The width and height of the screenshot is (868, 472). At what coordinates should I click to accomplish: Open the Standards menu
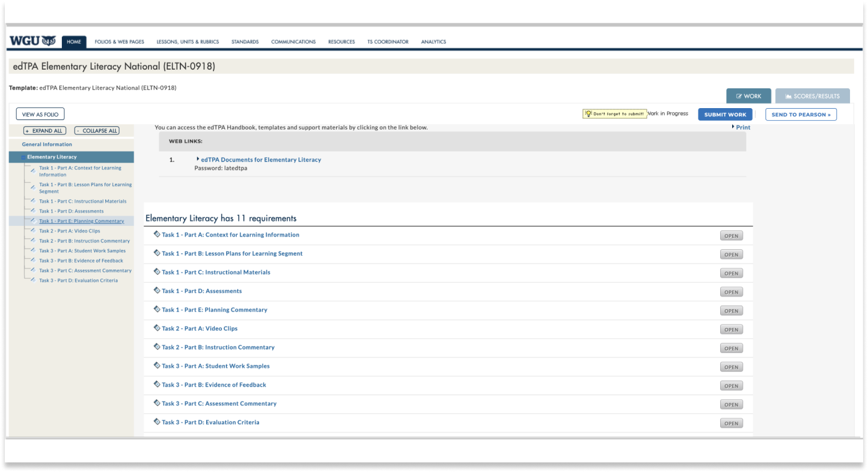pyautogui.click(x=245, y=41)
